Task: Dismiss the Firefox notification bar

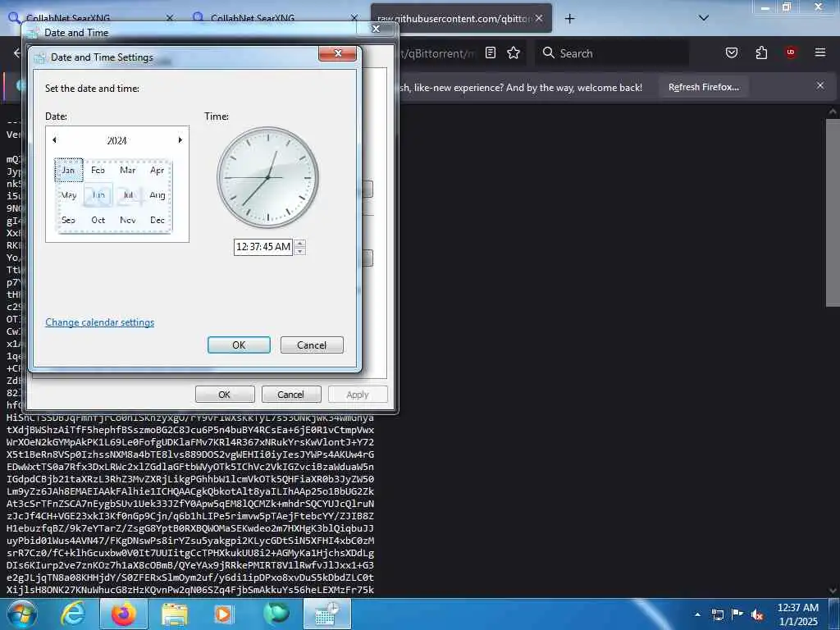Action: click(820, 85)
